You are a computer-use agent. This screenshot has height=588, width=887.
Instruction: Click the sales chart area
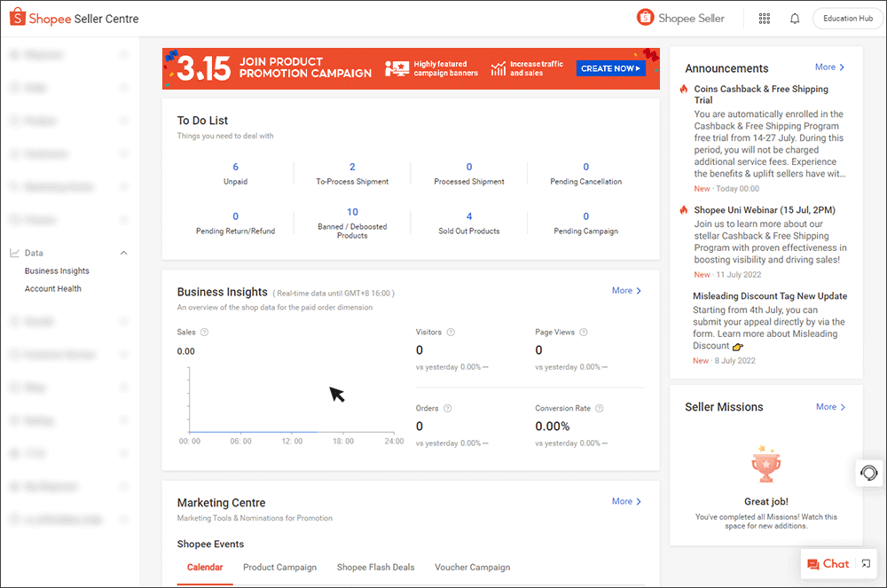pos(291,406)
